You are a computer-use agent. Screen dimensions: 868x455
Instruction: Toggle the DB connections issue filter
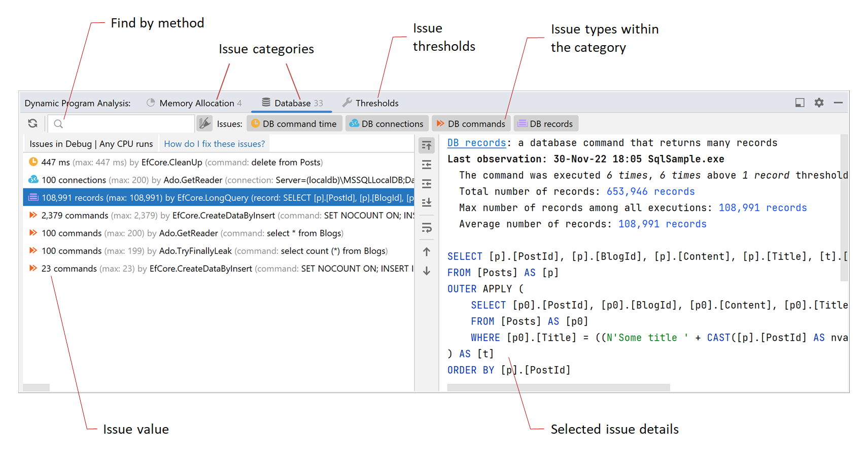point(387,124)
